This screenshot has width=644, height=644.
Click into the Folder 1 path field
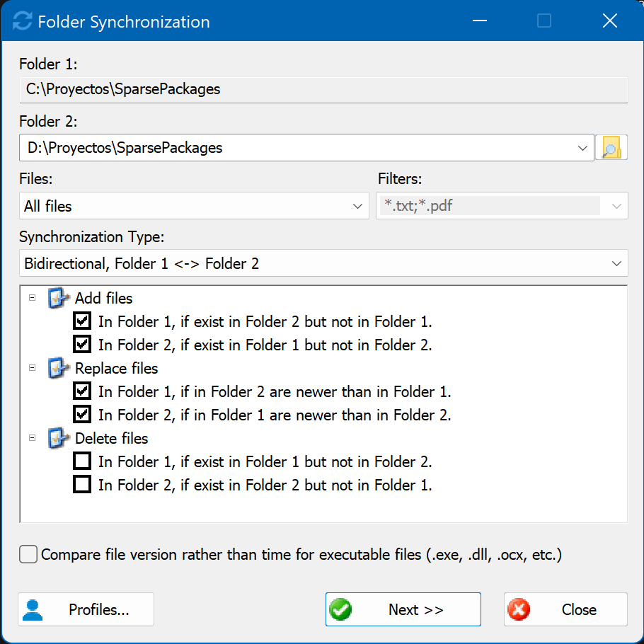(323, 90)
